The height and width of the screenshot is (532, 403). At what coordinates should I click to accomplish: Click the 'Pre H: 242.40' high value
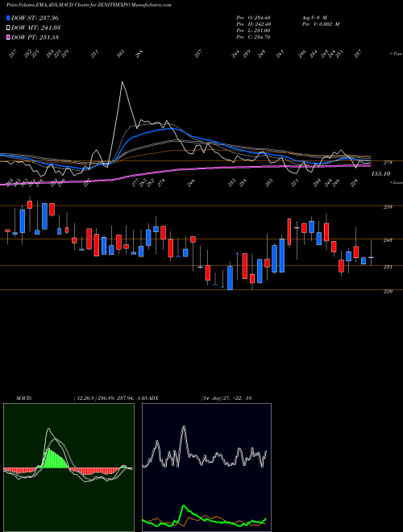click(253, 24)
